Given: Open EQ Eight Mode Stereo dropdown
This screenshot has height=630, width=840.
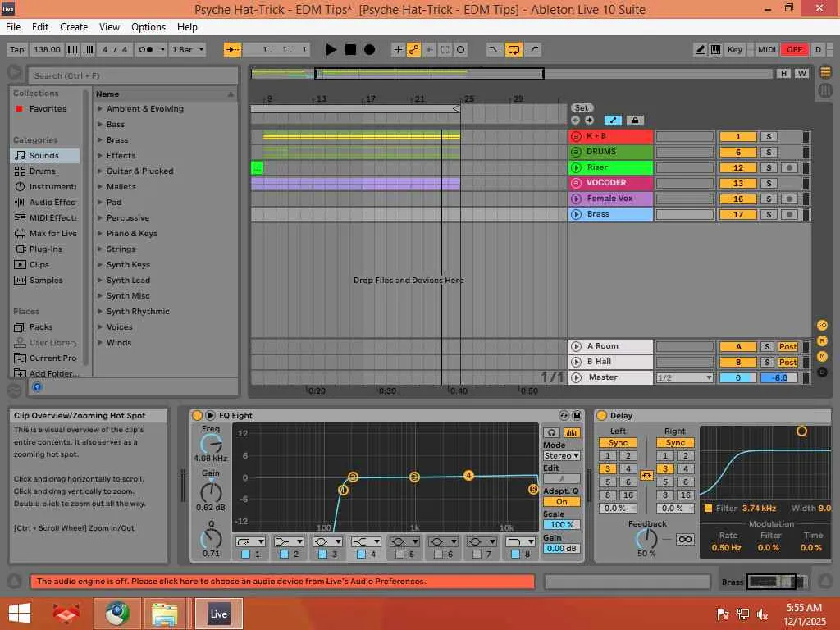Looking at the screenshot, I should tap(561, 456).
